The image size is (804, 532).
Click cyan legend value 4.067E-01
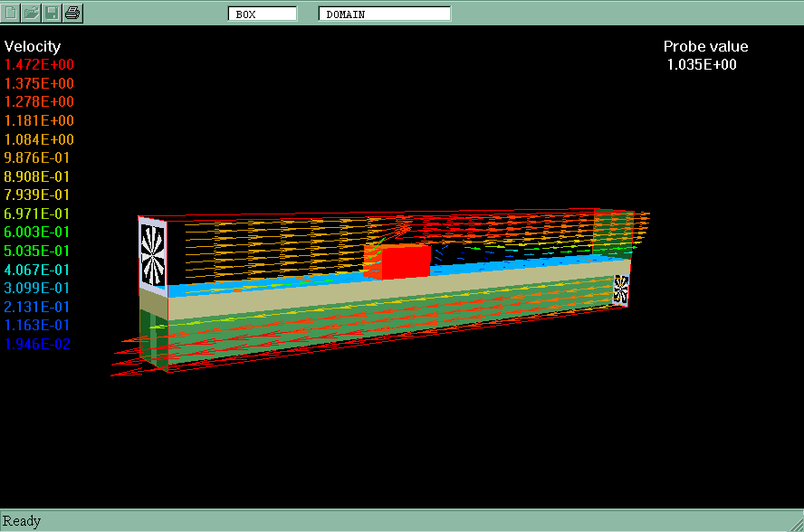tap(40, 270)
